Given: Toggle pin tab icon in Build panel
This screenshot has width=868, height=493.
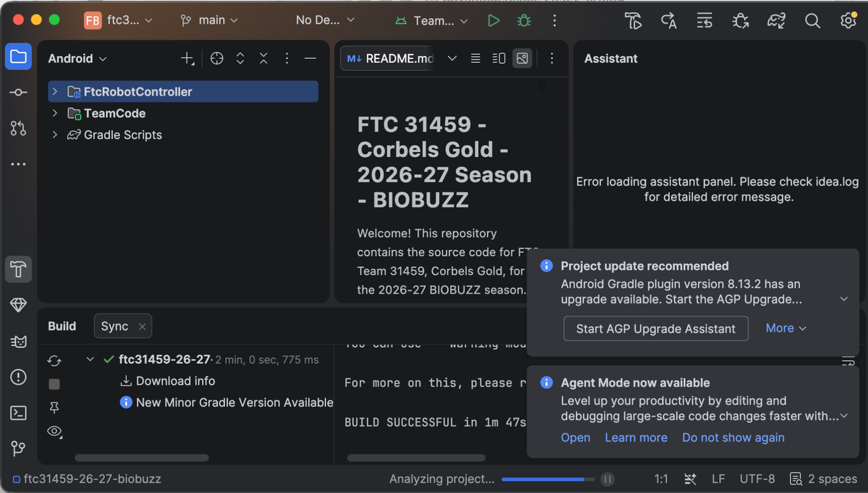Looking at the screenshot, I should 55,407.
